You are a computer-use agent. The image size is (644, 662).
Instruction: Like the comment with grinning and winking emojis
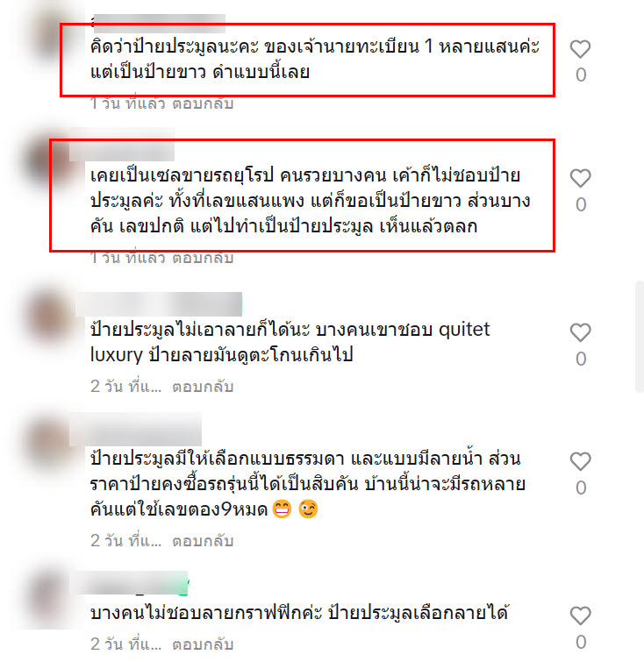(x=580, y=461)
